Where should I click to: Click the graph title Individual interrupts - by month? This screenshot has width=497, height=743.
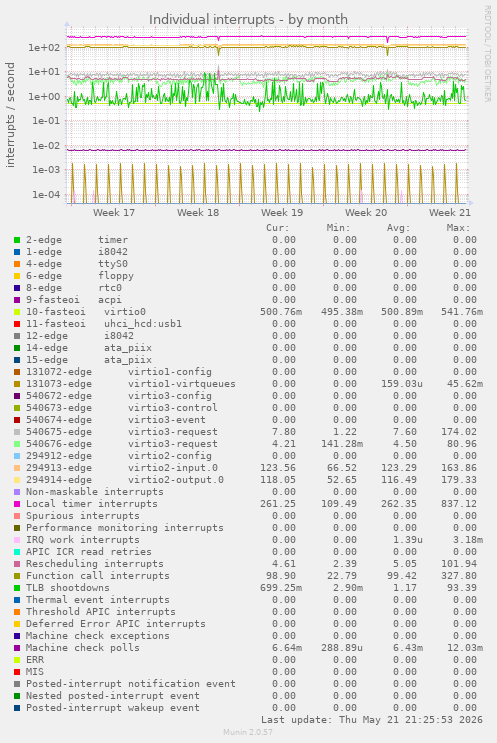pos(248,19)
